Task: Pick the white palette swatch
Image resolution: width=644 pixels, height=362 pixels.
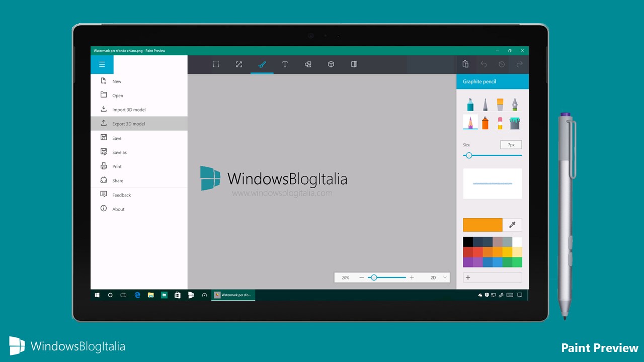Action: tap(517, 242)
